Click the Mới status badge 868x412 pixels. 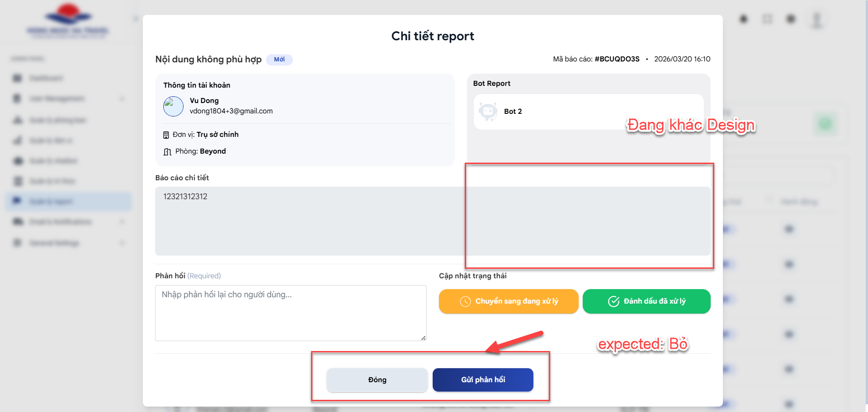click(x=279, y=60)
